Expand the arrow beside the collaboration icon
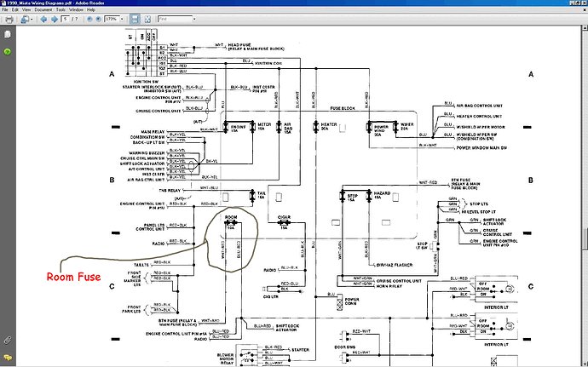The image size is (588, 367). 32,19
